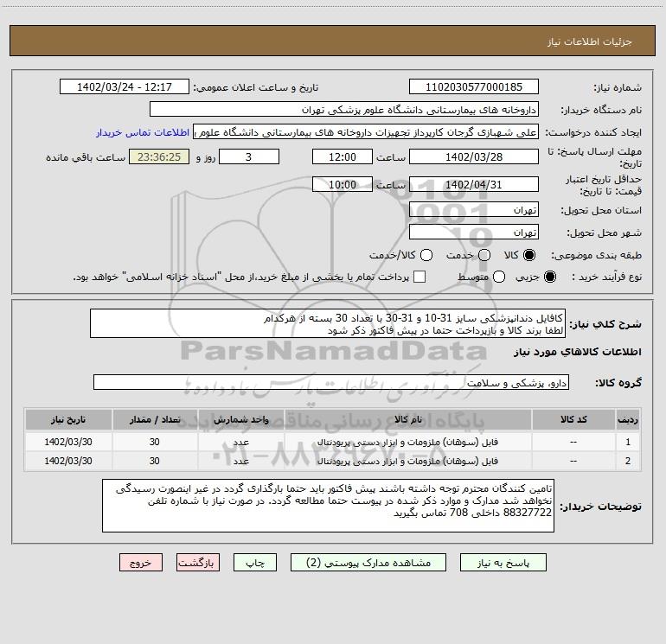Select the متوسط purchase type radio

coord(499,277)
